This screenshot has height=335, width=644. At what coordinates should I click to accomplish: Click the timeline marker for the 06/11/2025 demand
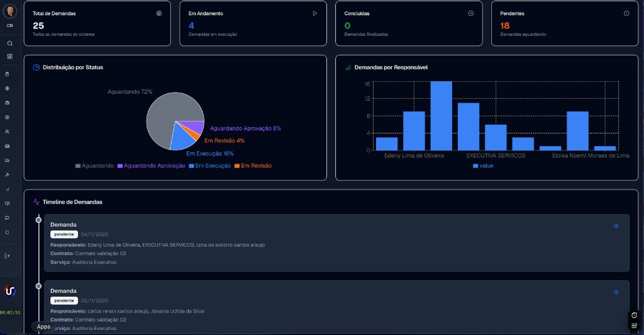coord(38,286)
